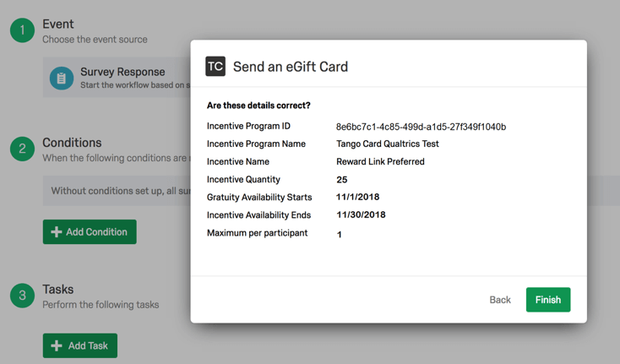Click the 'Maximum per participant' label
620x364 pixels.
click(x=258, y=233)
